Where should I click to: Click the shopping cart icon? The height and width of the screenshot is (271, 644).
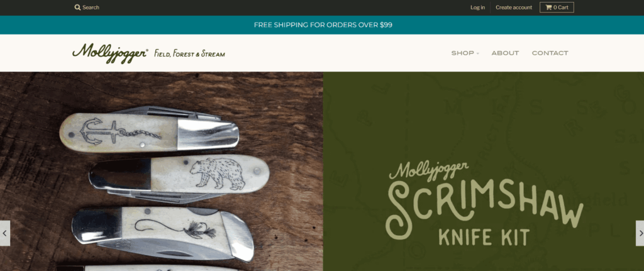pyautogui.click(x=548, y=8)
